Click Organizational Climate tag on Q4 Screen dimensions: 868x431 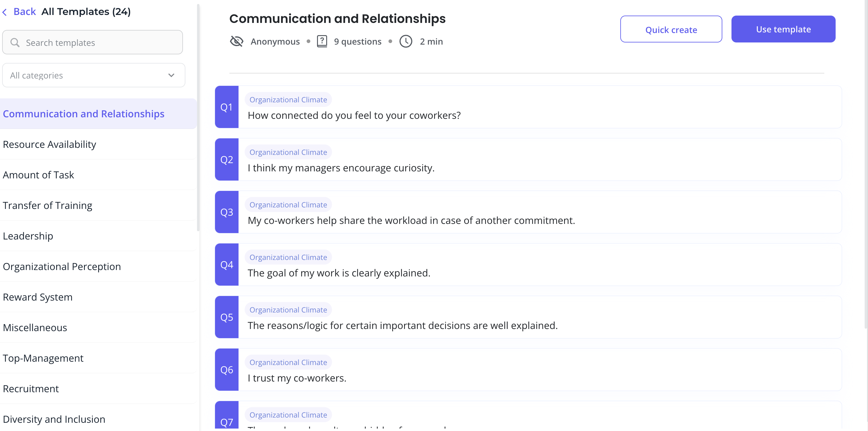288,258
